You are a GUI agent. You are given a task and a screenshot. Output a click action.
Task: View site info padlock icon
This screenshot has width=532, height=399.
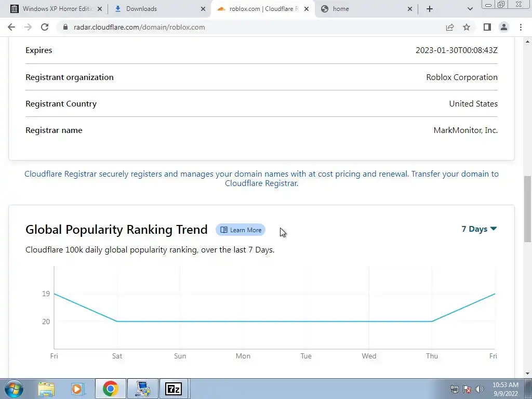65,27
